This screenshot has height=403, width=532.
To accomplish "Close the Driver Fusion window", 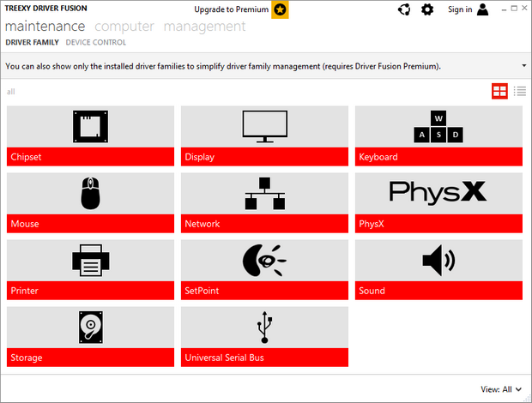I will (524, 8).
